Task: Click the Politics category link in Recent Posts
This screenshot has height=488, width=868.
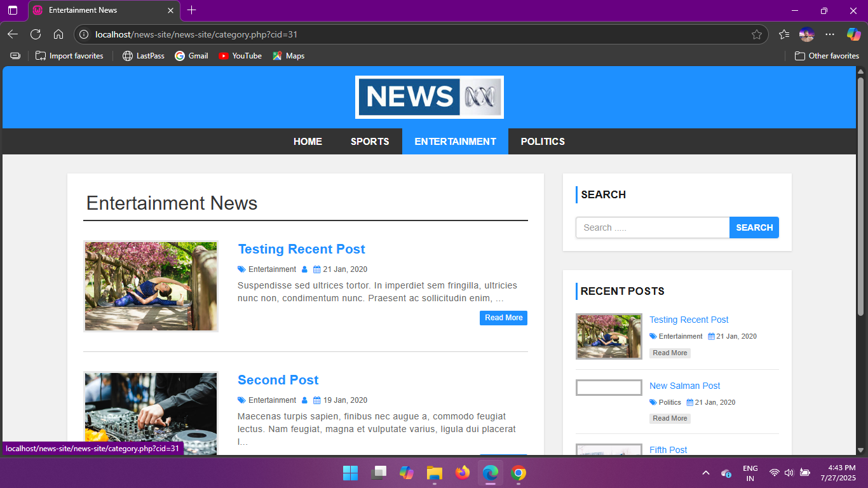Action: pos(670,402)
